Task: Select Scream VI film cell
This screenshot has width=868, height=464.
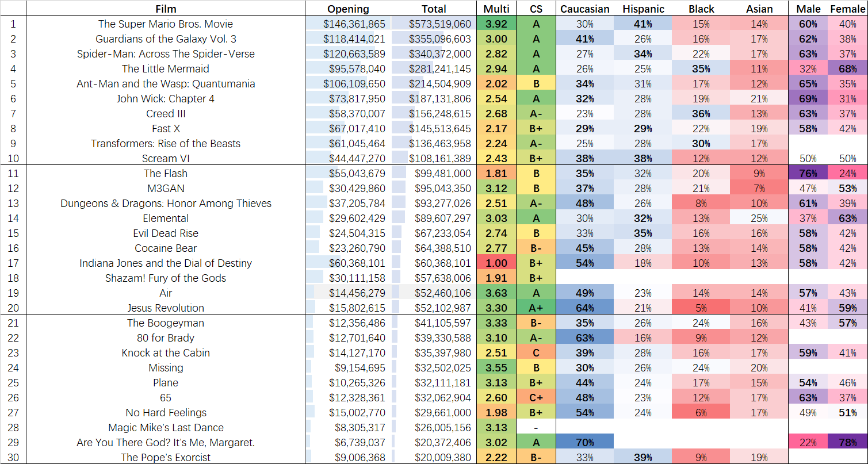Action: pos(166,159)
